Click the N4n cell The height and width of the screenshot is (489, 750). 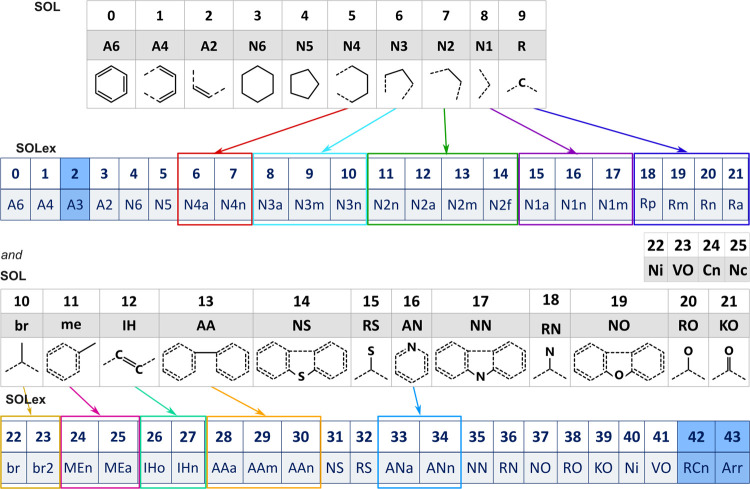click(x=233, y=205)
